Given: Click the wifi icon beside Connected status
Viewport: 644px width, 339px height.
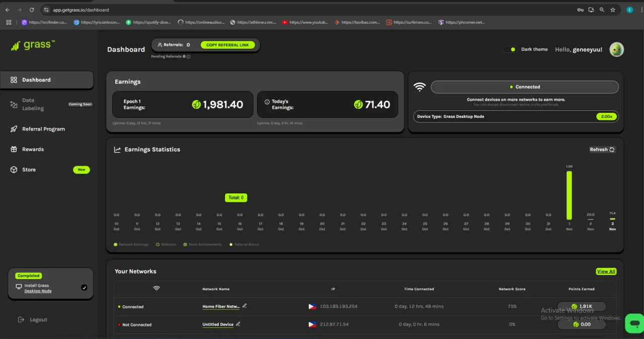Looking at the screenshot, I should [x=420, y=87].
